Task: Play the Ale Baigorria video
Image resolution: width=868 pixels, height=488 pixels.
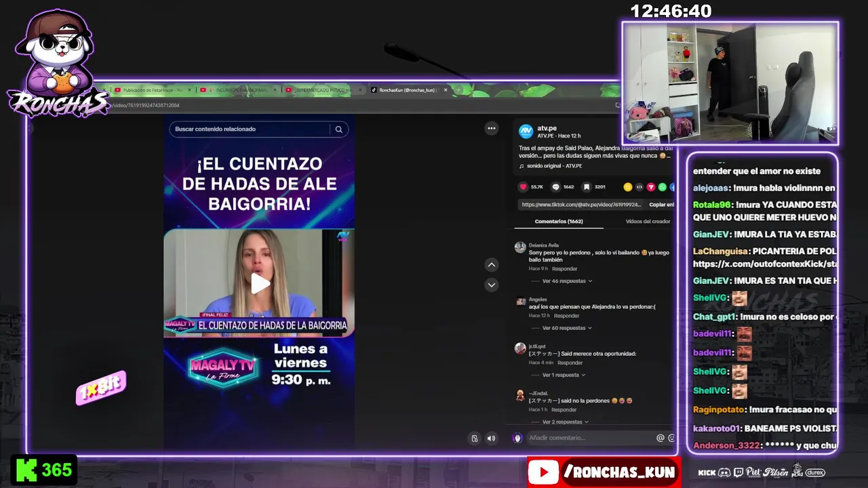Action: (260, 283)
